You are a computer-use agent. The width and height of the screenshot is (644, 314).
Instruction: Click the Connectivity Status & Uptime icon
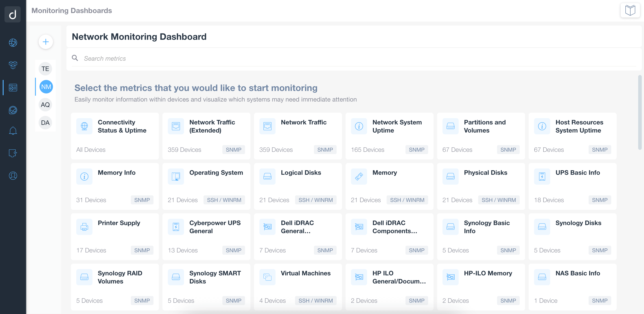click(84, 126)
